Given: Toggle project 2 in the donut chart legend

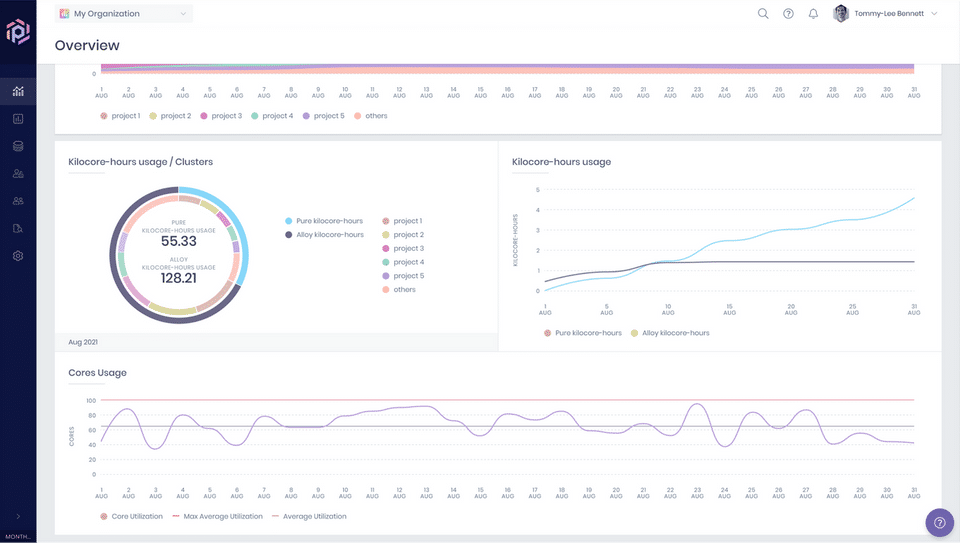Looking at the screenshot, I should pyautogui.click(x=403, y=234).
